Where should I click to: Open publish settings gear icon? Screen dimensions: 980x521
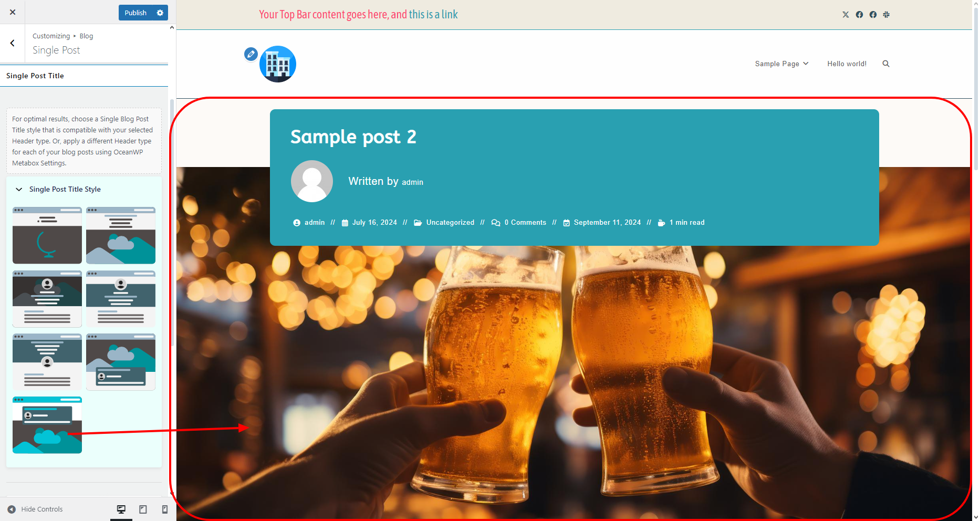(160, 13)
